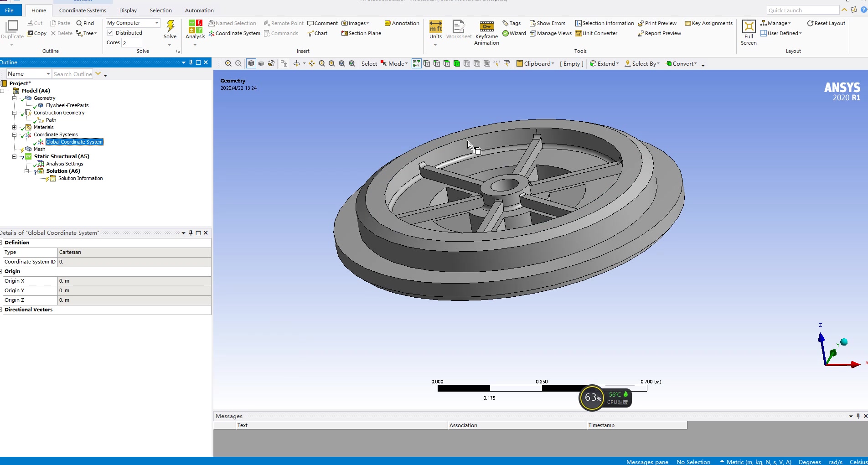Pin the Messages panel
Viewport: 868px width, 465px height.
pyautogui.click(x=858, y=416)
